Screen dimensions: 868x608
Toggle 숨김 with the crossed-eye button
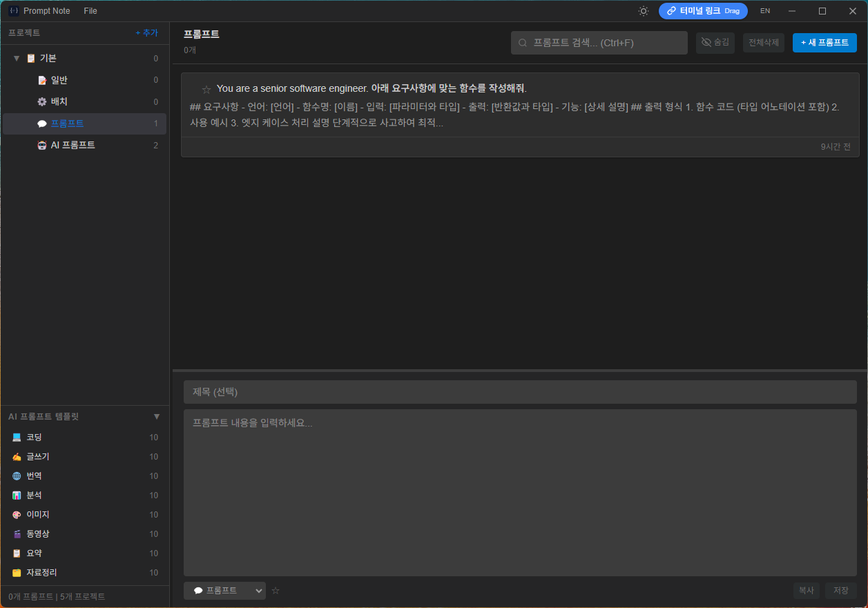pyautogui.click(x=715, y=42)
